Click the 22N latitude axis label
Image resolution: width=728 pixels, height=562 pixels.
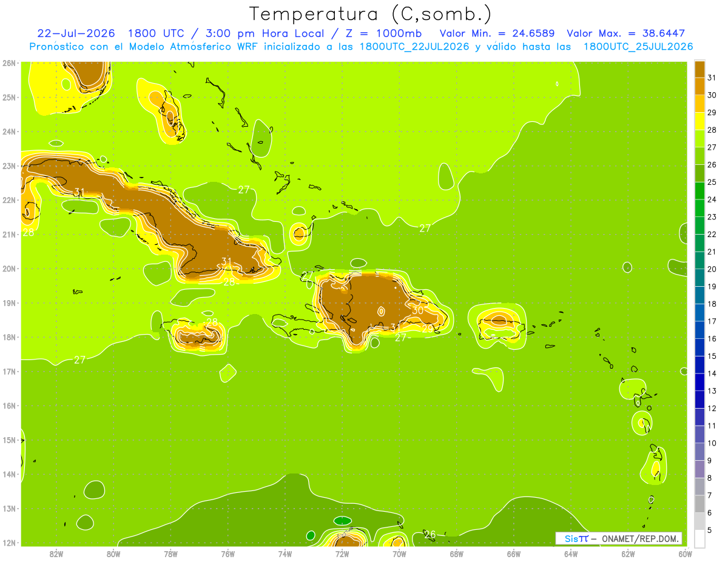pos(8,200)
